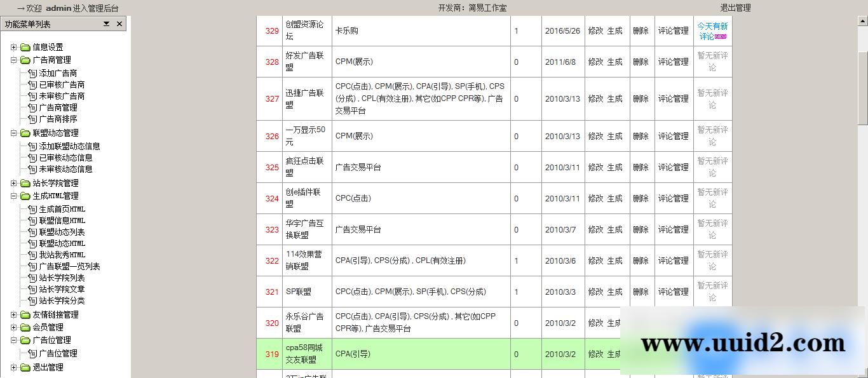The width and height of the screenshot is (868, 378).
Task: Click the page icon next to 添加广告商
Action: point(32,72)
